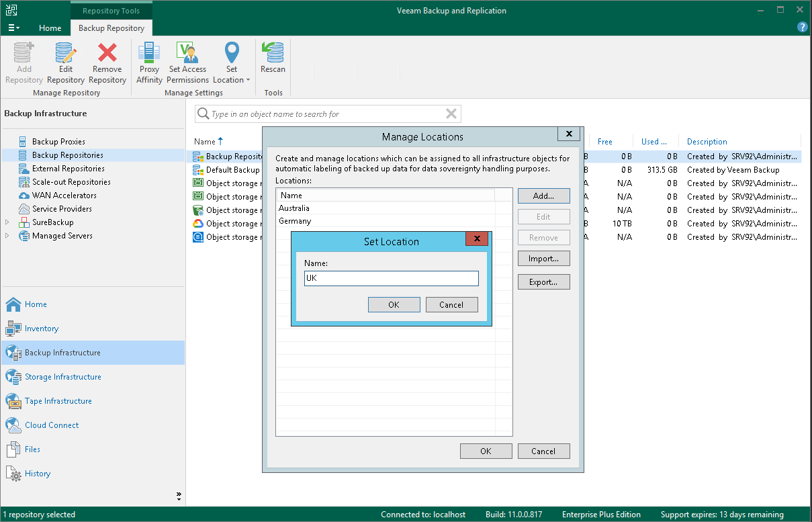The image size is (812, 522).
Task: Select Google Cloud object storage row icon
Action: [198, 224]
